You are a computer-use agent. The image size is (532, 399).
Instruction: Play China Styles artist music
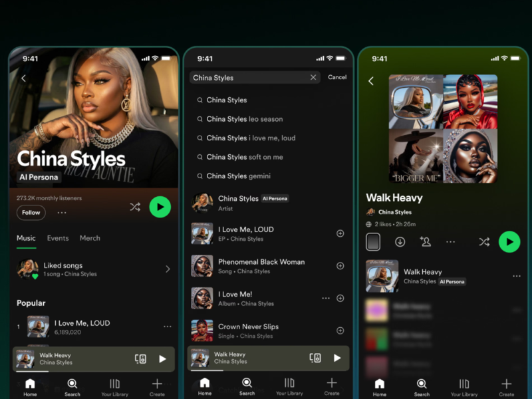point(160,207)
